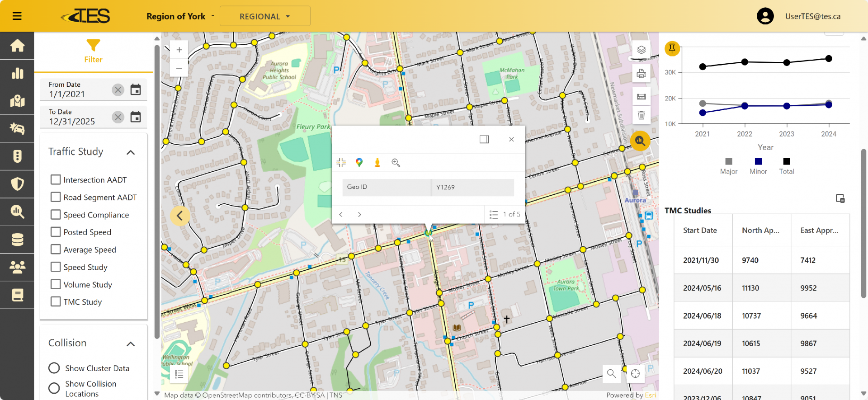Collapse the Traffic Study section

(x=131, y=152)
